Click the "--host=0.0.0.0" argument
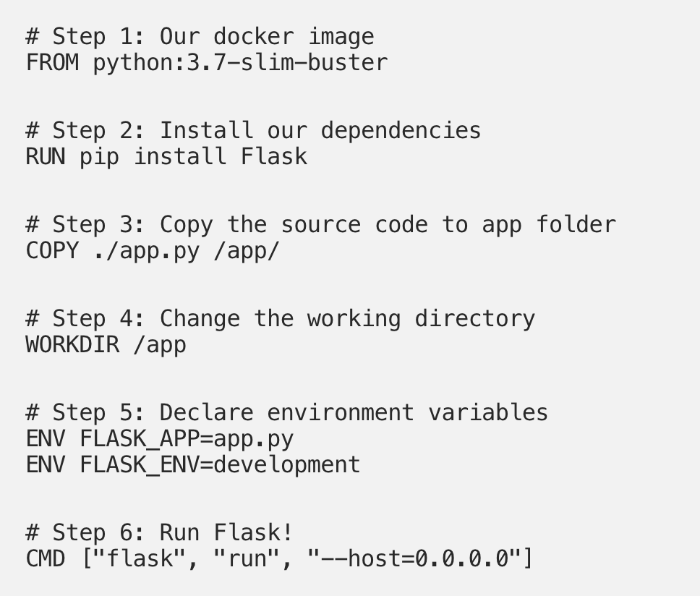Viewport: 700px width, 596px height. point(414,559)
